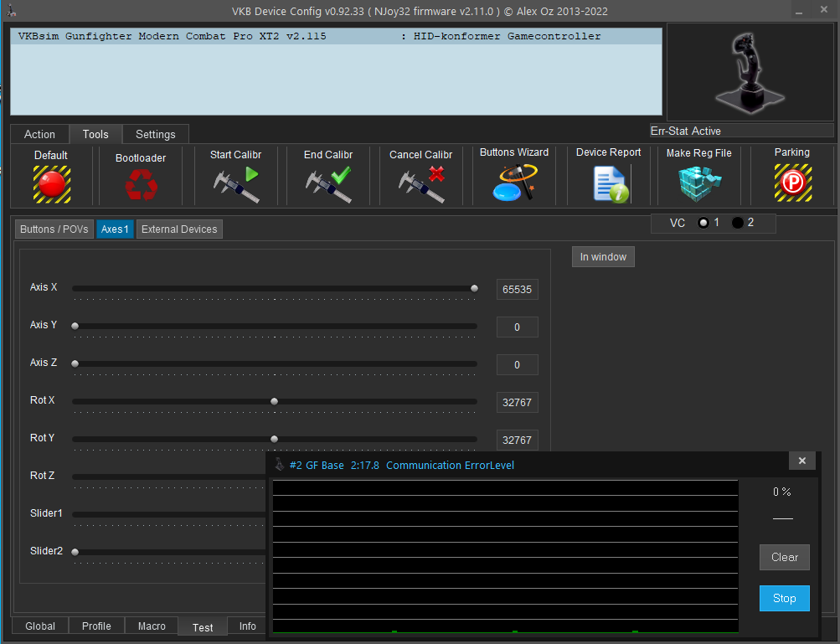840x644 pixels.
Task: Open the Settings tab
Action: coord(156,135)
